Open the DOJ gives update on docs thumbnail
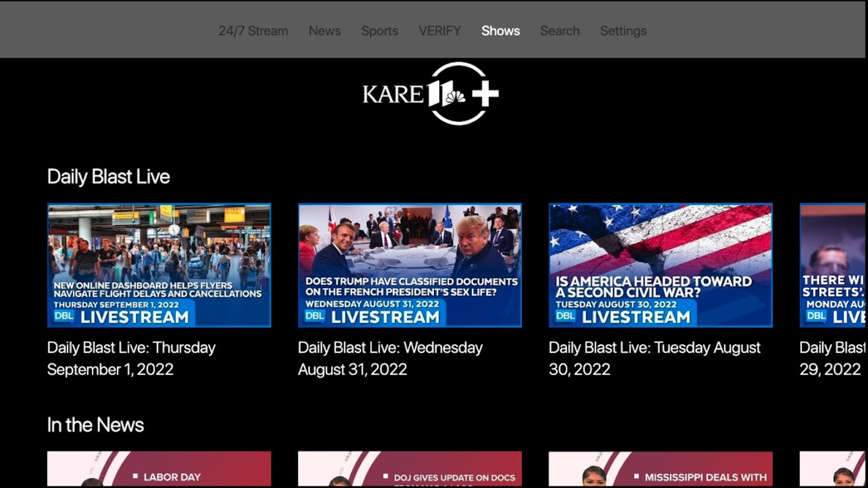This screenshot has height=488, width=868. [x=410, y=469]
